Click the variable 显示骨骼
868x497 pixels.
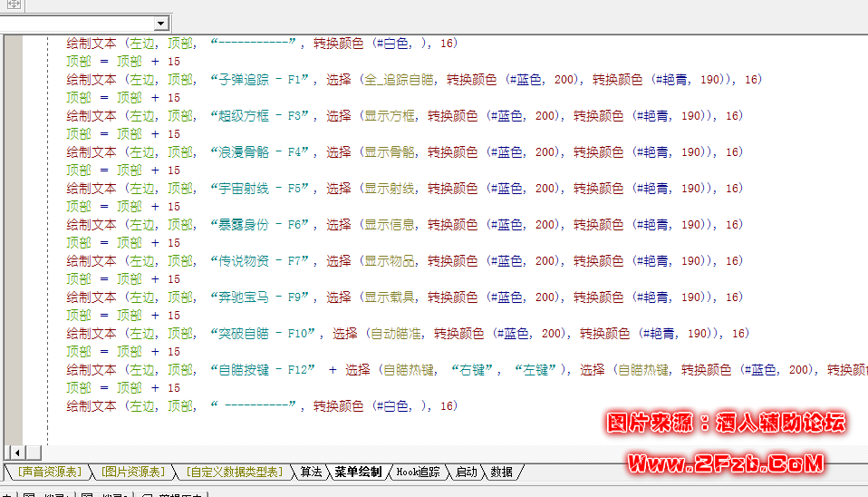point(390,152)
